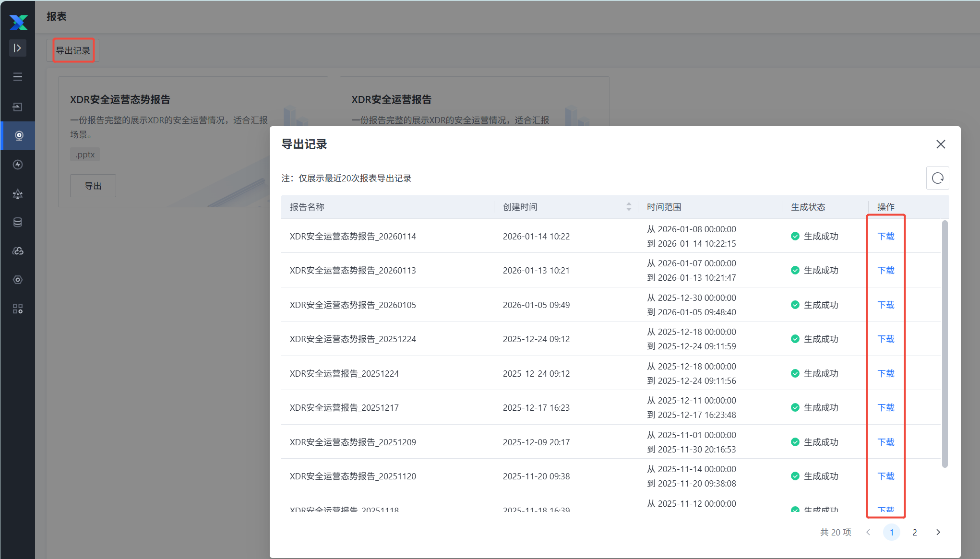This screenshot has height=559, width=980.
Task: Sort the table by creation time
Action: [x=628, y=207]
